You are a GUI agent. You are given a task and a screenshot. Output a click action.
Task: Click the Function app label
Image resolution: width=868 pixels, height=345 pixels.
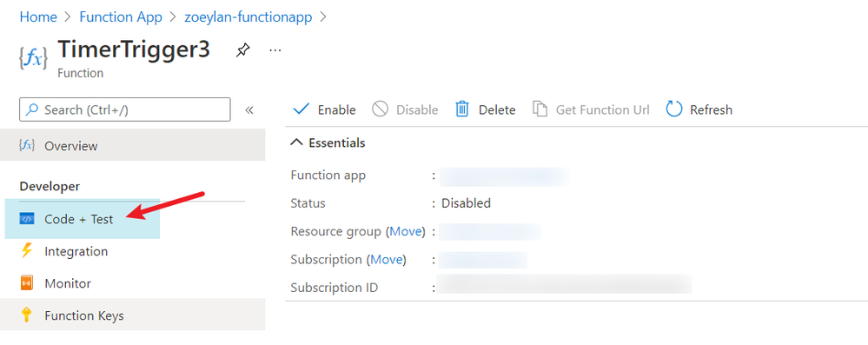click(x=328, y=175)
